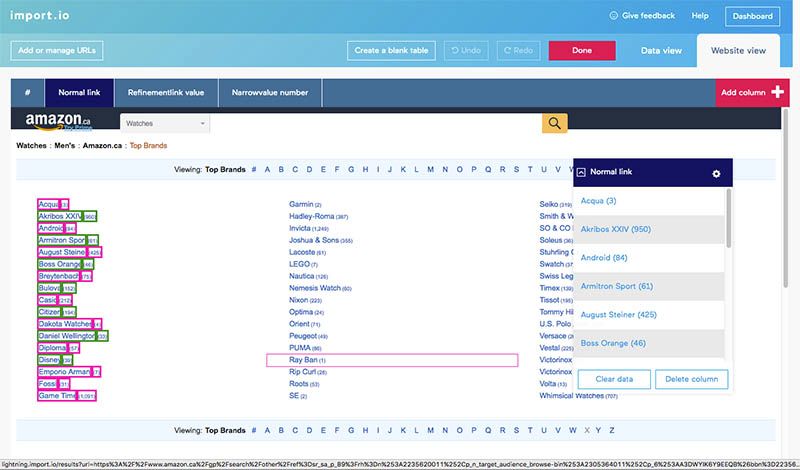
Task: Open the Watches category dropdown
Action: coord(165,123)
